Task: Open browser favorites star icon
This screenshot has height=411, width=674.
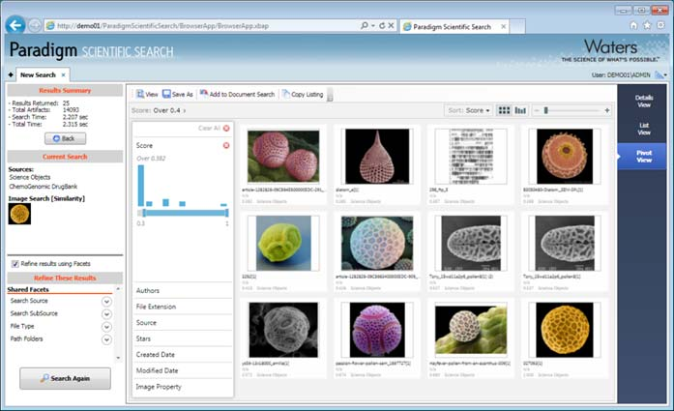Action: [x=647, y=25]
